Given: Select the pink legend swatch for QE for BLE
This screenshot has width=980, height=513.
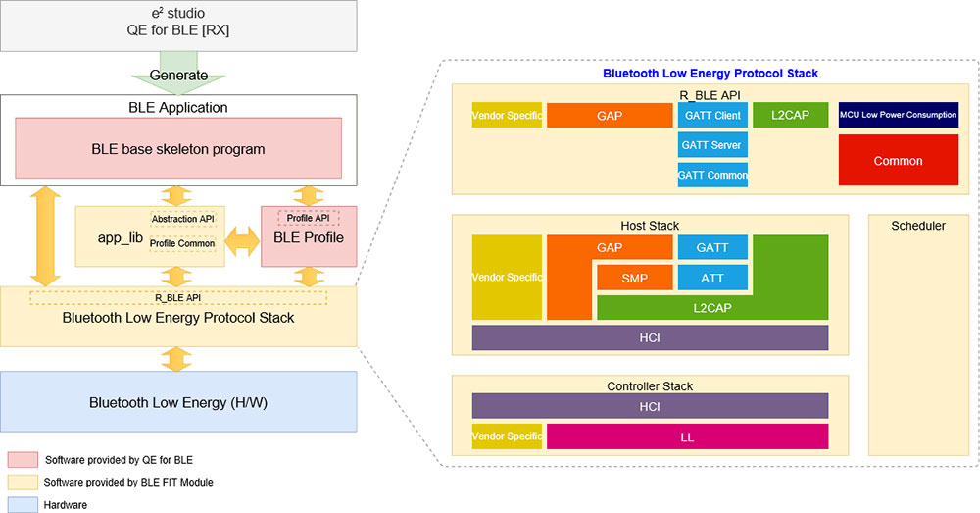Looking at the screenshot, I should pyautogui.click(x=23, y=460).
